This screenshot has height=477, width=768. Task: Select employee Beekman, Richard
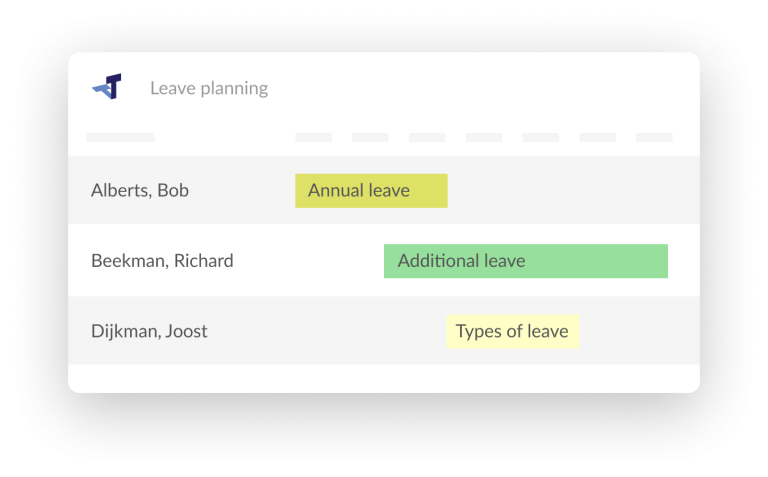162,261
